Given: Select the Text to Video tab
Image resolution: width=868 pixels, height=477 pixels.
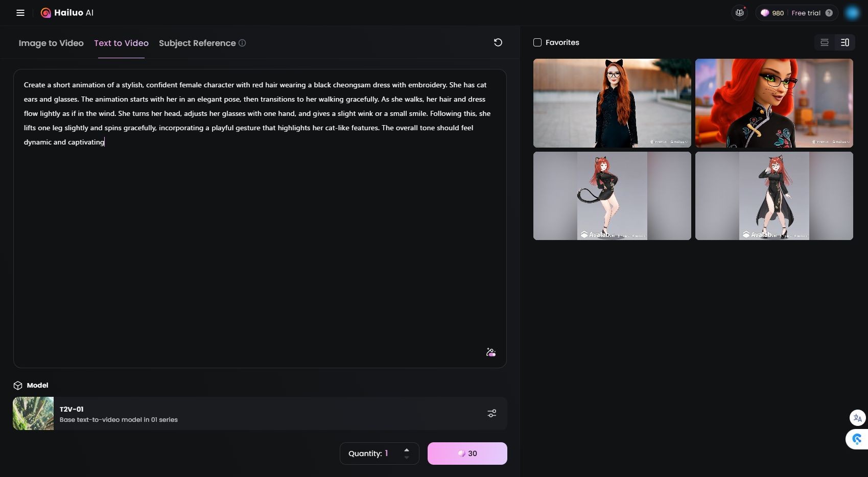Looking at the screenshot, I should tap(121, 43).
